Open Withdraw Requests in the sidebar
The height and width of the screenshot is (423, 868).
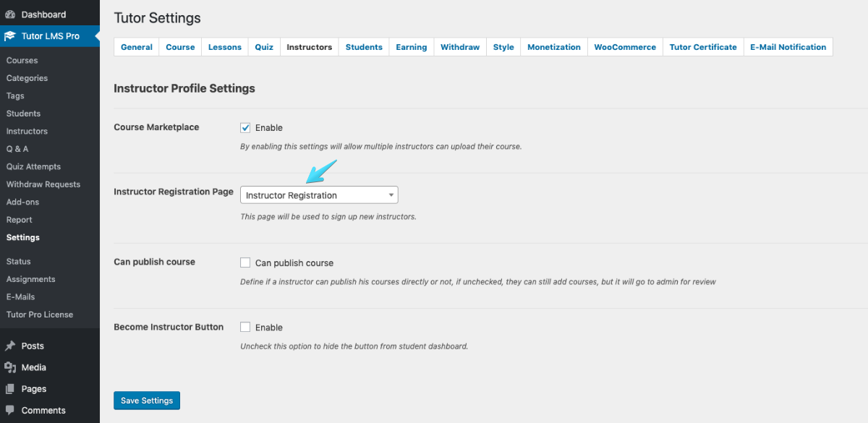pos(43,184)
